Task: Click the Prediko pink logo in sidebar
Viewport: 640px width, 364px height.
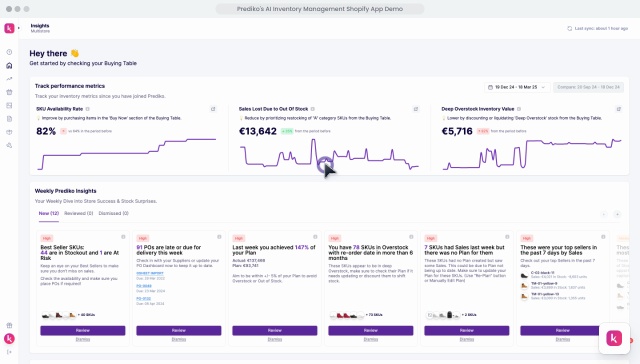Action: (9, 28)
